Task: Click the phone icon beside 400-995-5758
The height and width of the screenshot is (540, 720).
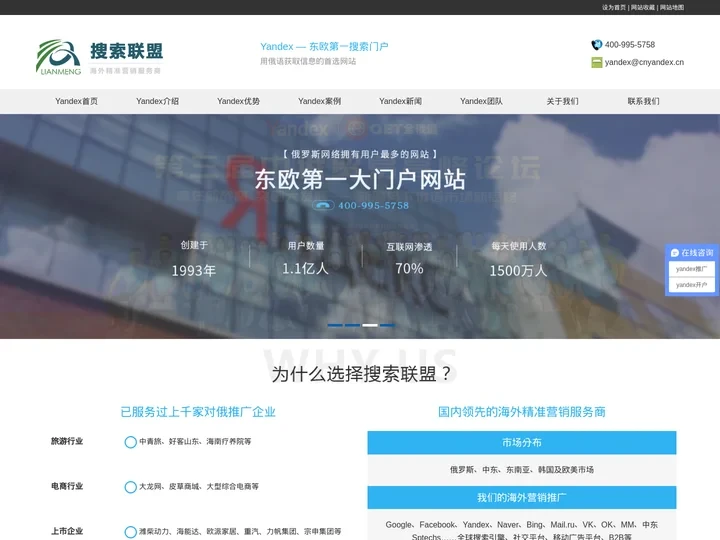Action: [x=596, y=45]
